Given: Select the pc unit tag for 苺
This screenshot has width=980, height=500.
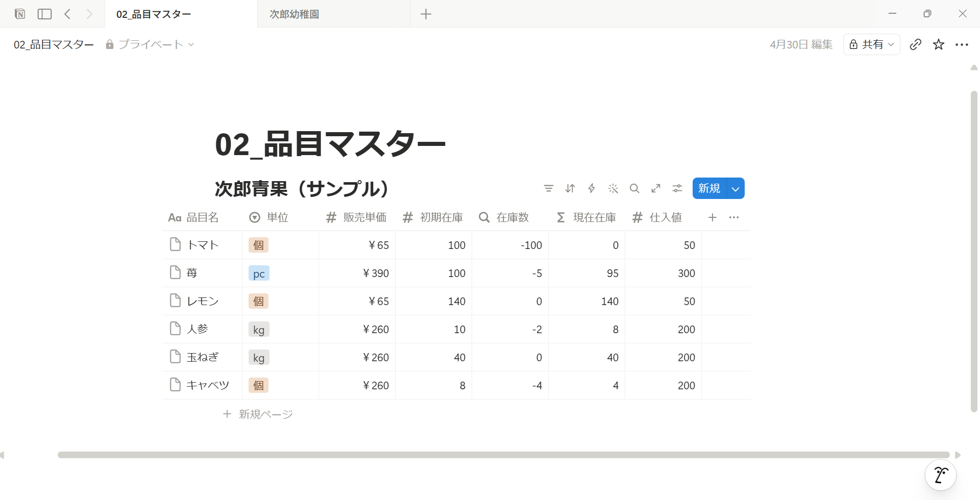Looking at the screenshot, I should click(x=259, y=273).
